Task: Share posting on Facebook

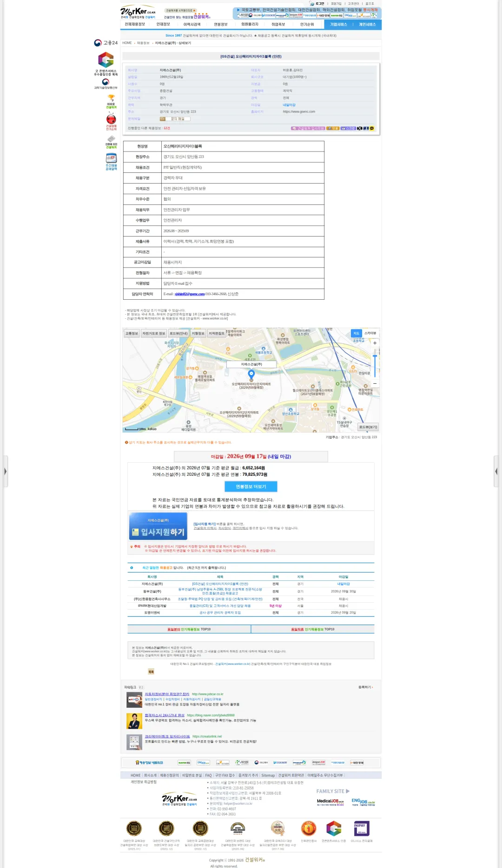Action: click(x=366, y=128)
